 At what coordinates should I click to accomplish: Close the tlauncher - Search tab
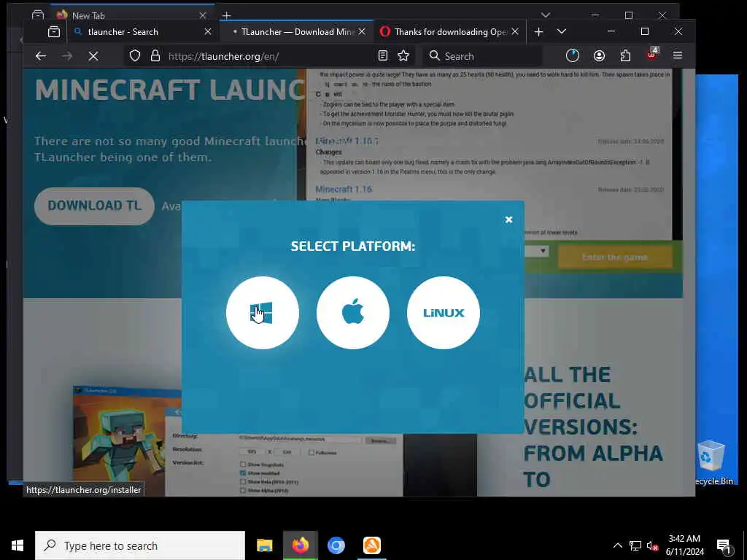click(x=208, y=32)
